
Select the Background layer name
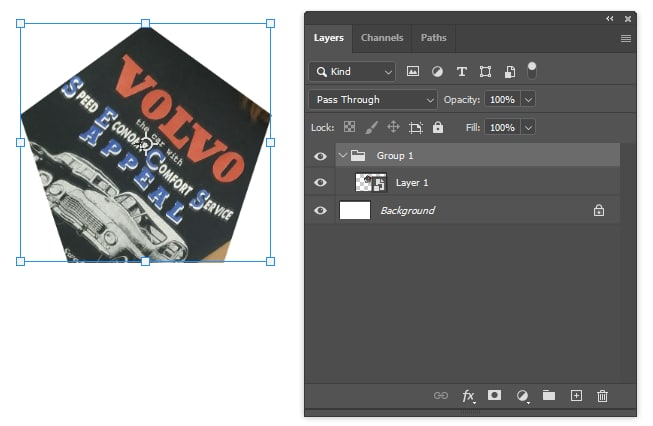407,211
